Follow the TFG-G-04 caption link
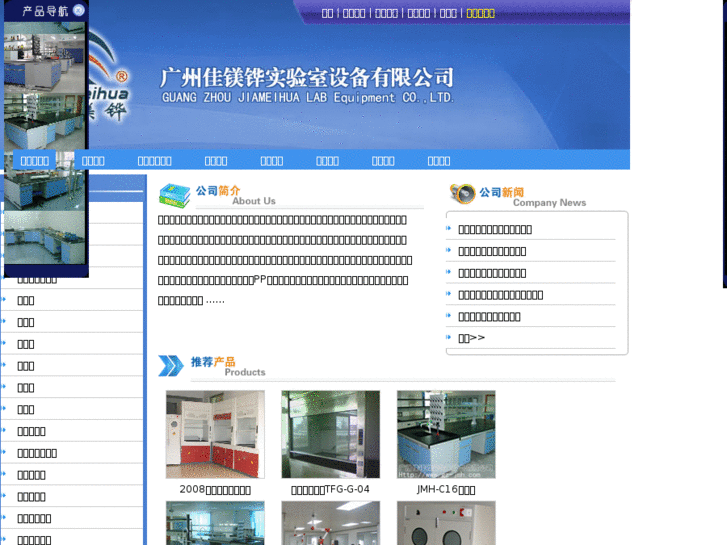Image resolution: width=727 pixels, height=545 pixels. [x=330, y=490]
